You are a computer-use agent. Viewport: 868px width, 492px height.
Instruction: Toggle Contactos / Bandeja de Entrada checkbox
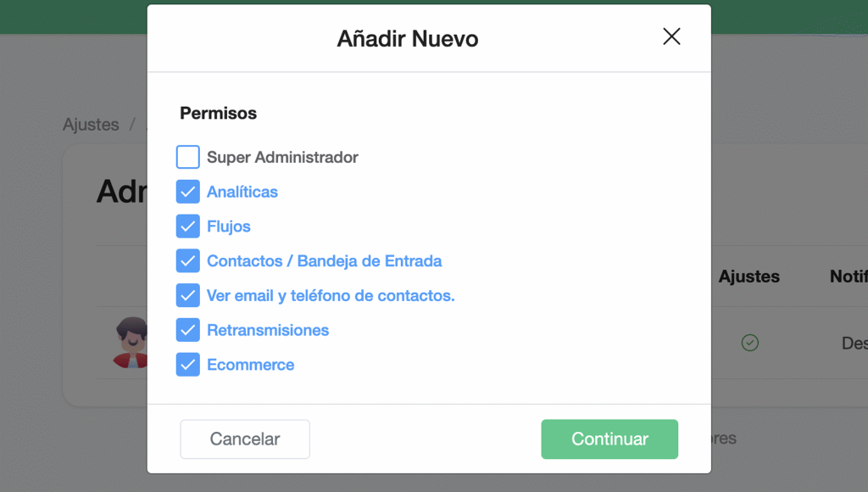(188, 261)
